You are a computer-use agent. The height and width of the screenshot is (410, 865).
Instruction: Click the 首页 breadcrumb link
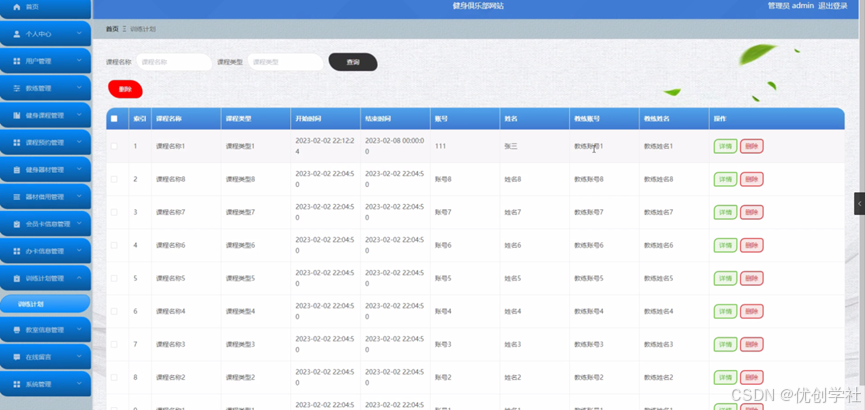(112, 29)
